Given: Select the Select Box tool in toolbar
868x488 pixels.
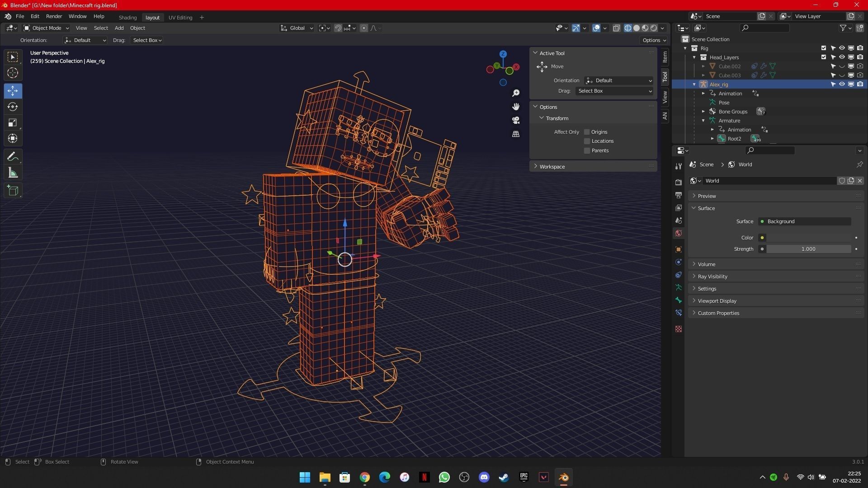Looking at the screenshot, I should [x=13, y=57].
